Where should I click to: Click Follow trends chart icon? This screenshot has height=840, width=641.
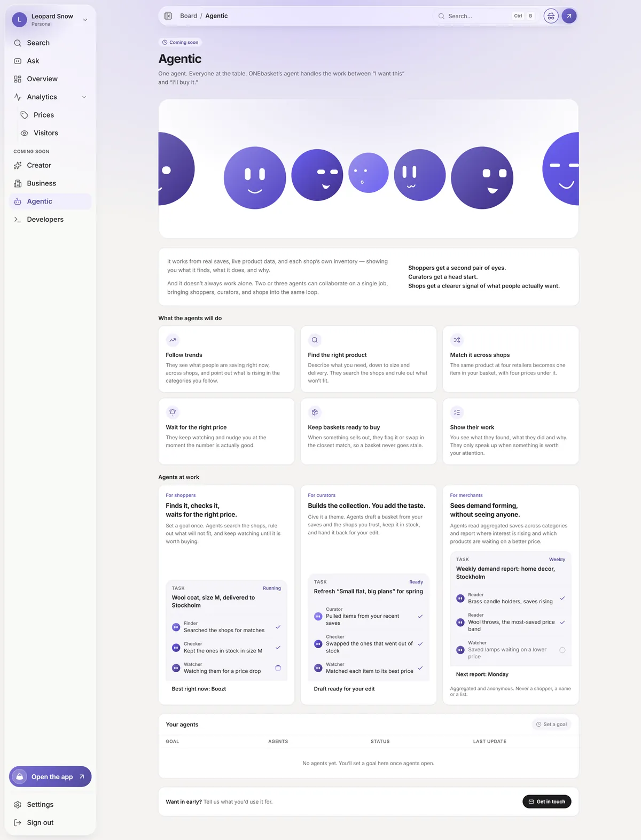[173, 340]
